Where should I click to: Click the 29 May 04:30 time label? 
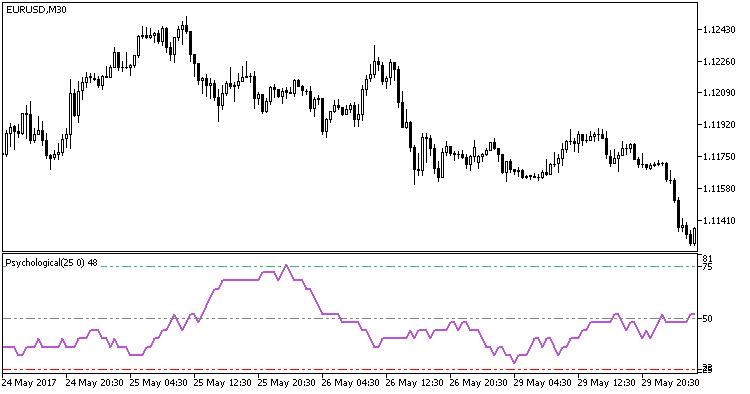click(543, 383)
